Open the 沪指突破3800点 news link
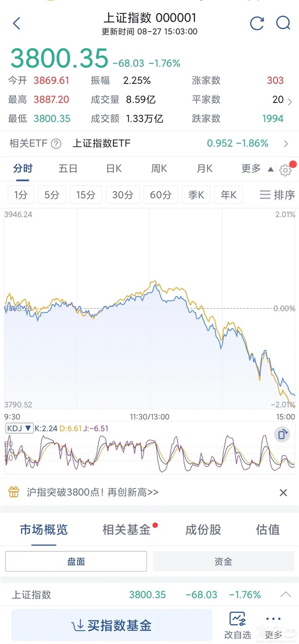 click(93, 492)
